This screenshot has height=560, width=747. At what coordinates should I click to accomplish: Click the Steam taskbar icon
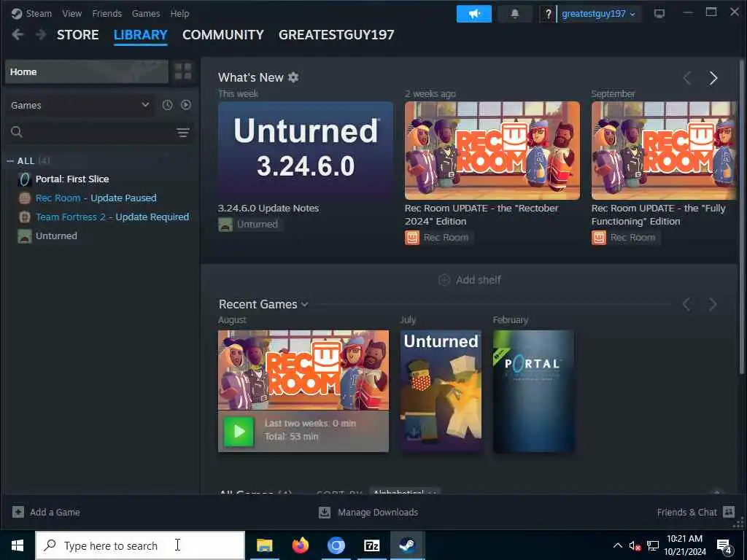click(x=407, y=545)
